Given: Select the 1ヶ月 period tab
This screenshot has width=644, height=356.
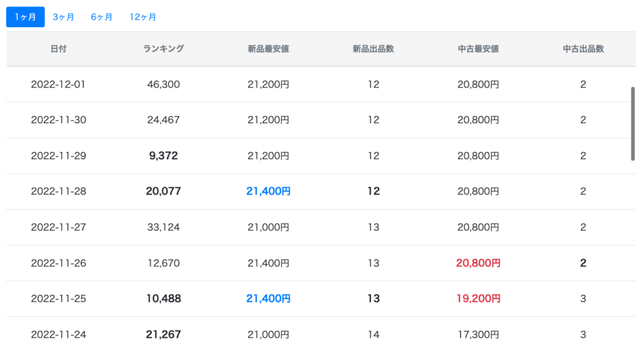Looking at the screenshot, I should (25, 17).
